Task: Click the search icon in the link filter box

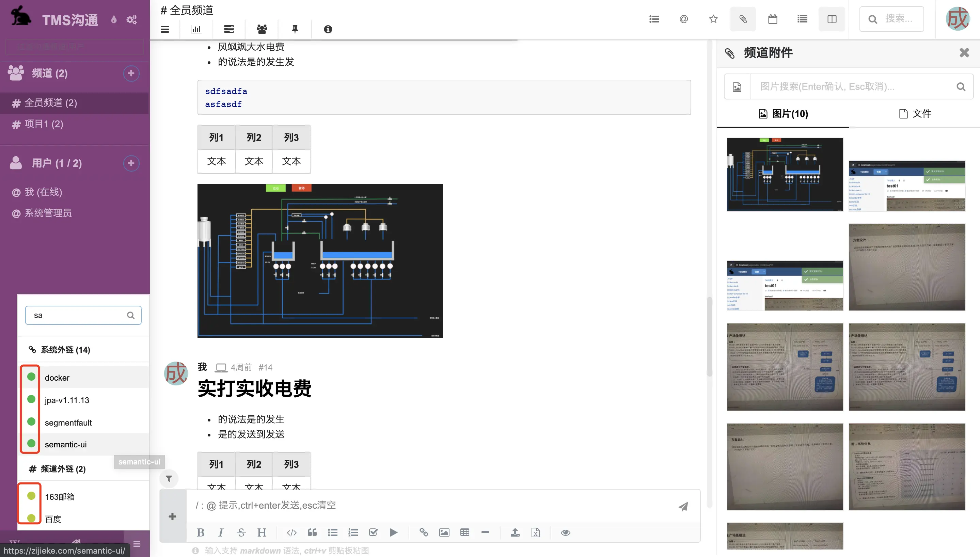Action: 130,315
